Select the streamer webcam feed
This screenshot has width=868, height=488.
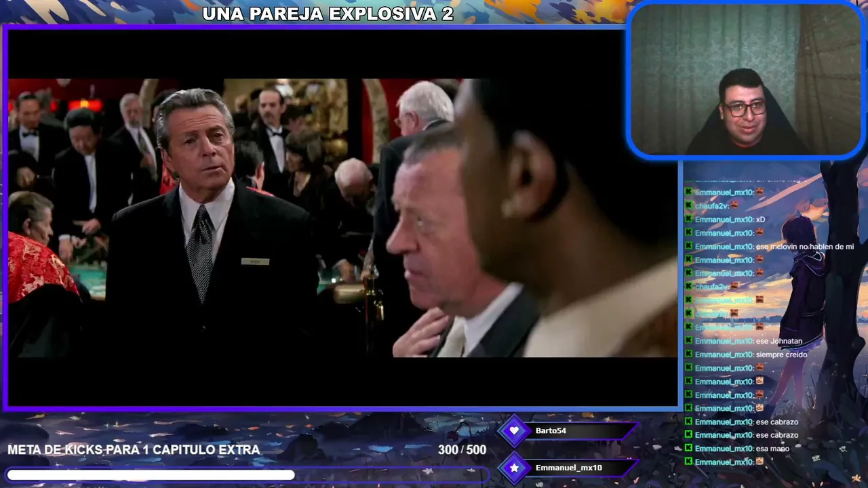point(747,81)
